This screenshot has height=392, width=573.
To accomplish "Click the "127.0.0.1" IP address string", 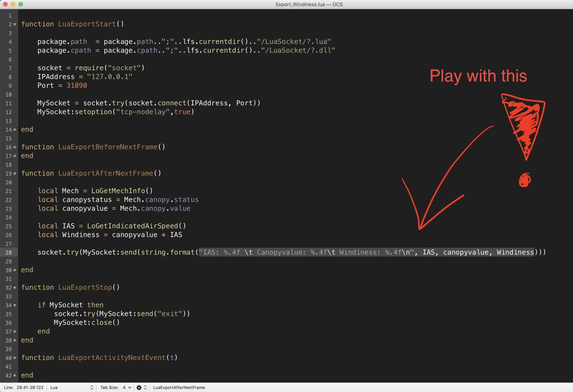I will 110,77.
